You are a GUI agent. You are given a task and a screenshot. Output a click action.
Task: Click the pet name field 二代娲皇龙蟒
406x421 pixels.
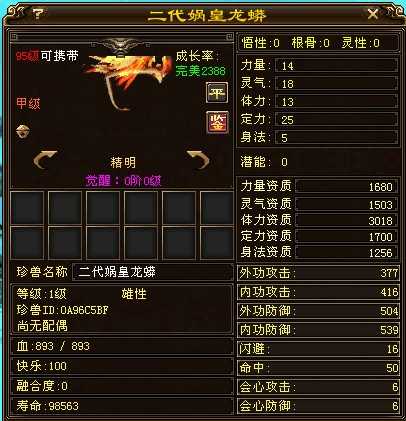click(x=153, y=272)
